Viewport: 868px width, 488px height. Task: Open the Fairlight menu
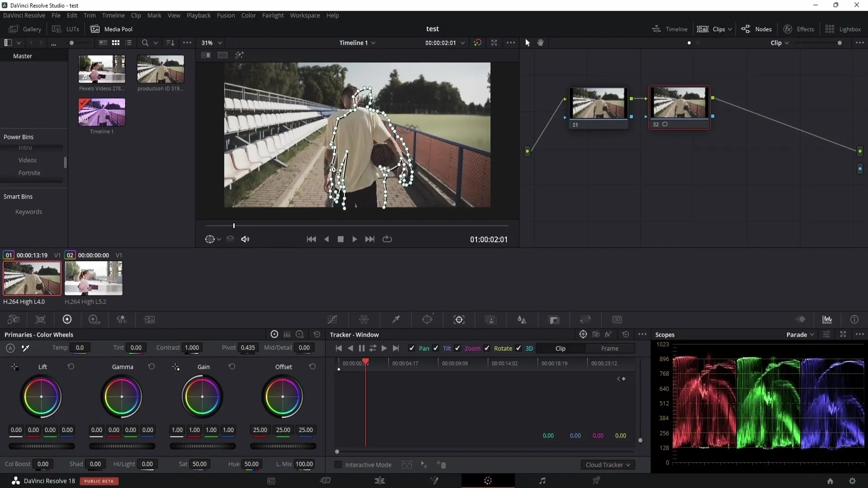pyautogui.click(x=273, y=15)
